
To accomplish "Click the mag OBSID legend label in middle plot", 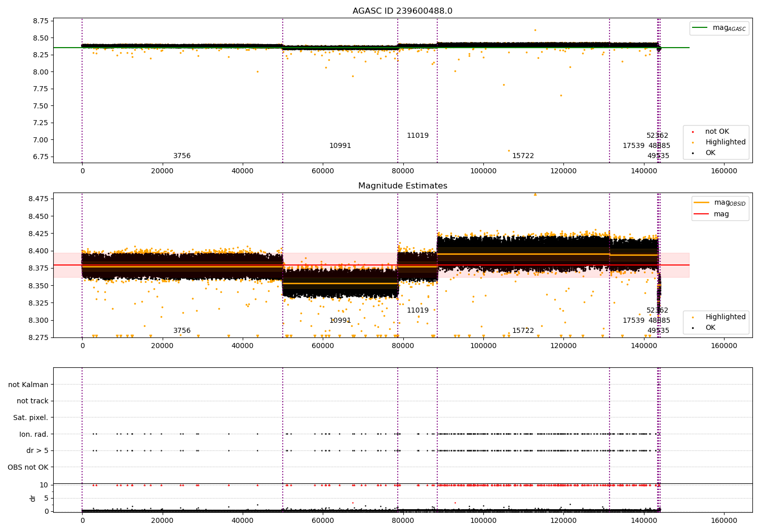I will point(730,203).
